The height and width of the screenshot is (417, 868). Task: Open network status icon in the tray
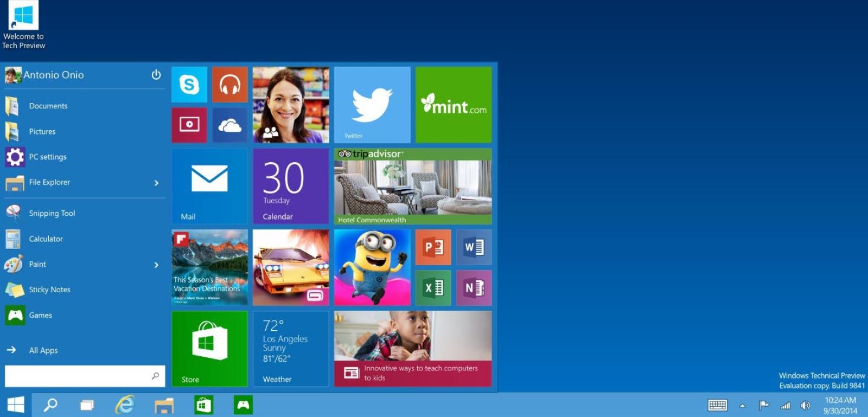785,406
